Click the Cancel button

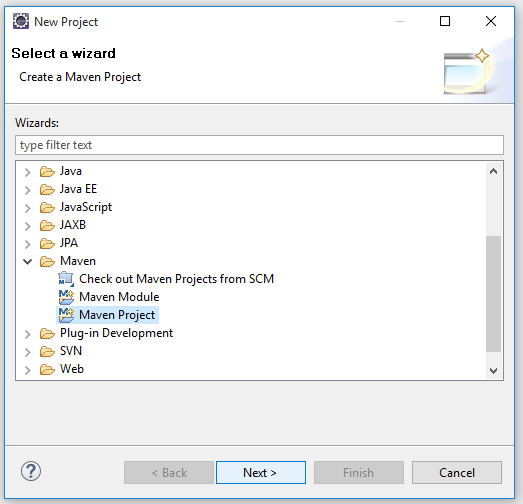point(457,473)
